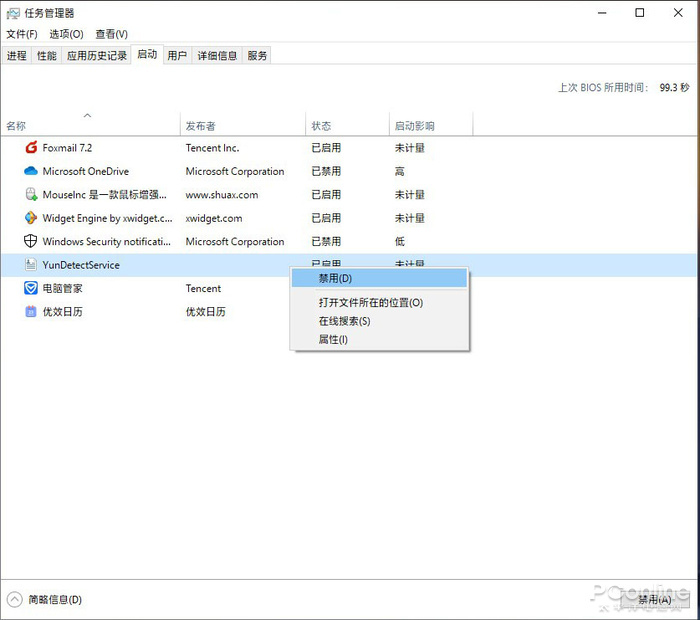700x620 pixels.
Task: Click the 高 startup impact of OneDrive
Action: tap(400, 171)
